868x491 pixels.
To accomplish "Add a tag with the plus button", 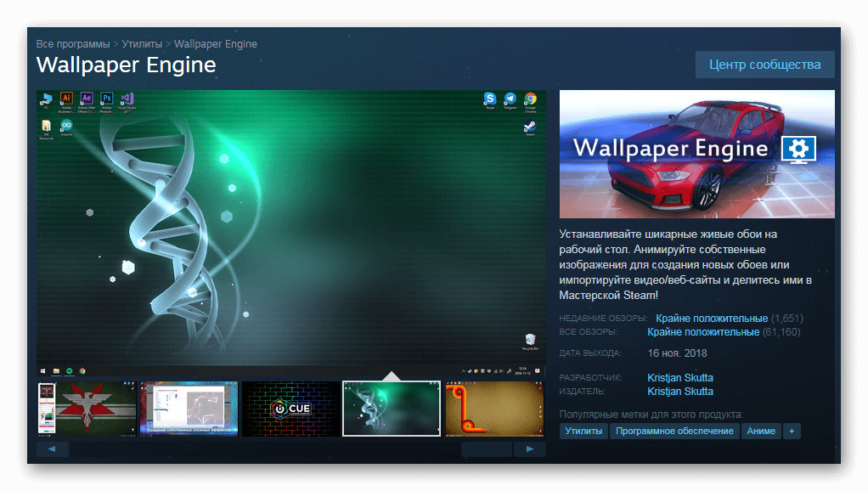I will pos(792,431).
